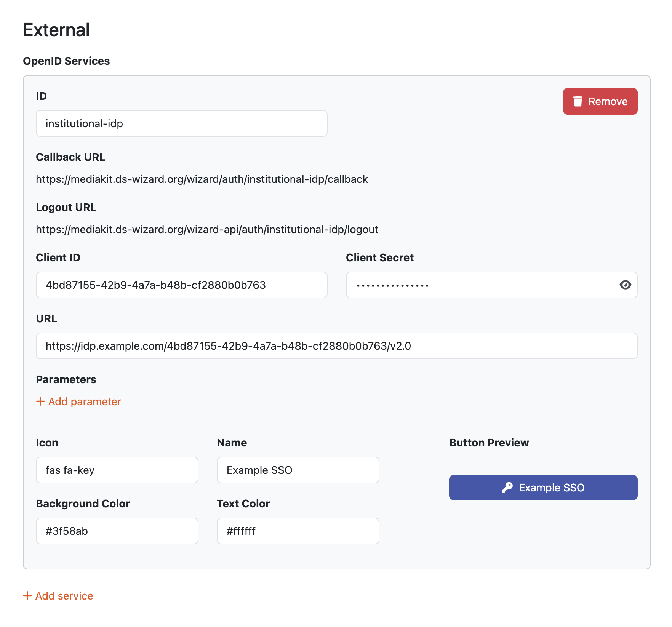
Task: Click the Logout URL address text
Action: (x=207, y=229)
